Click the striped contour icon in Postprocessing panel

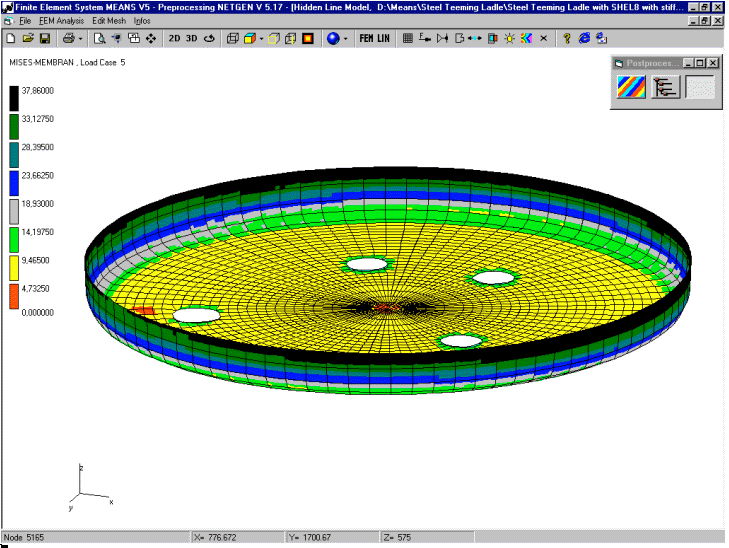(x=631, y=87)
